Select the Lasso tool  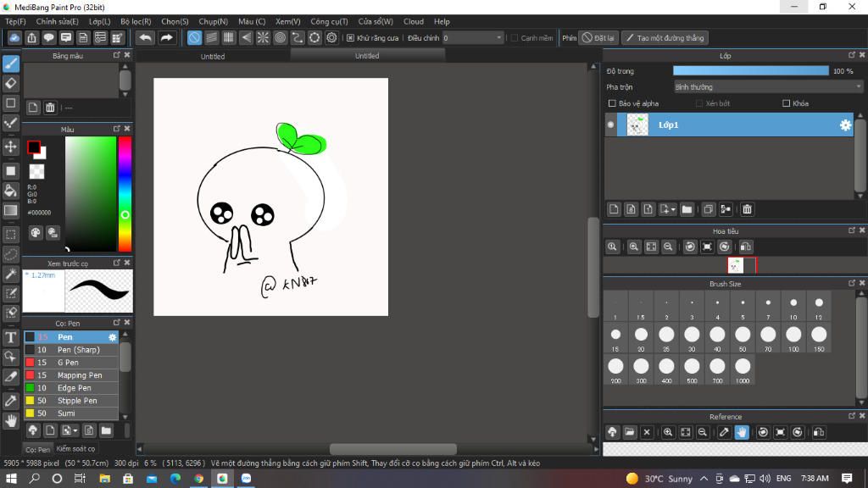(10, 254)
